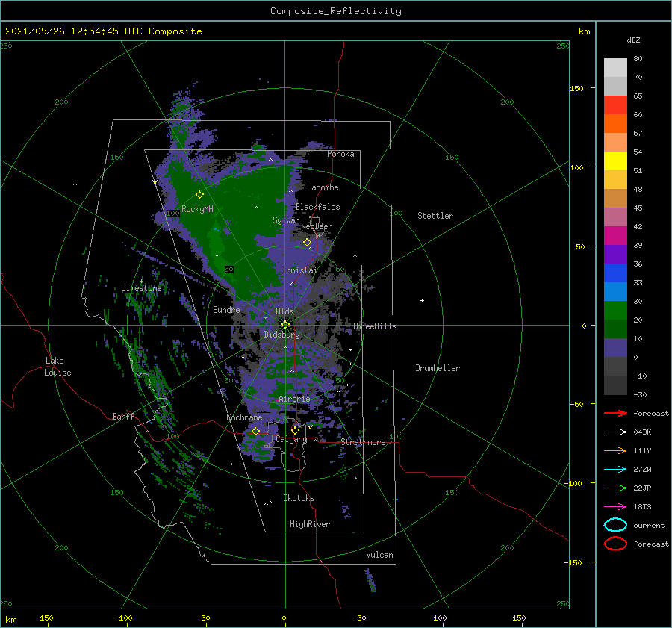Image resolution: width=672 pixels, height=628 pixels.
Task: Click the cyan current ellipse icon
Action: 615,525
